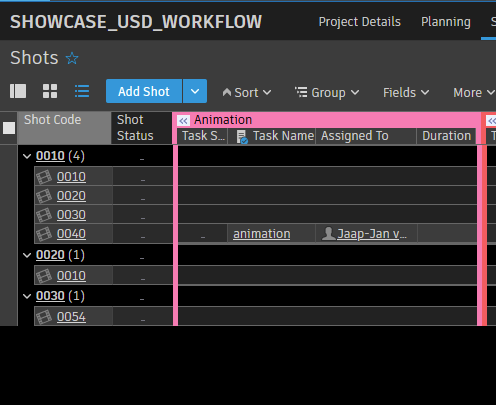Open assignee Jaap-Jan v... link
This screenshot has height=405, width=496.
(372, 234)
